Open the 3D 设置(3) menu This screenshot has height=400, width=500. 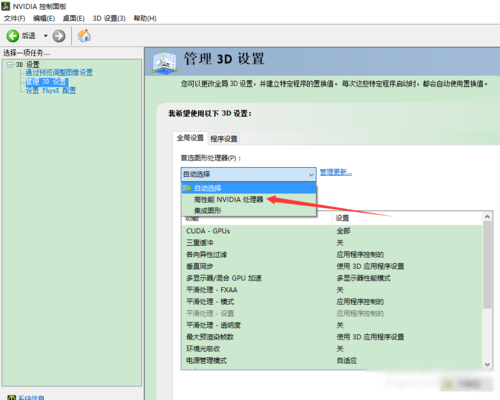(x=109, y=18)
